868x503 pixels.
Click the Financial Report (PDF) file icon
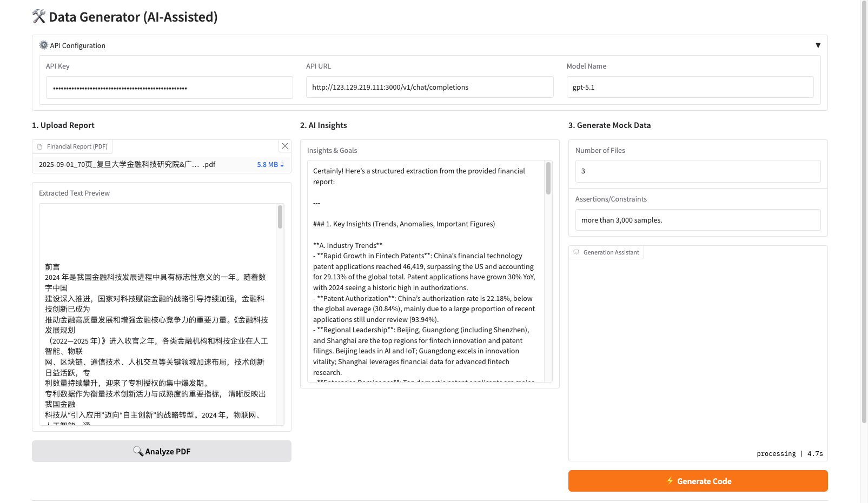click(40, 146)
